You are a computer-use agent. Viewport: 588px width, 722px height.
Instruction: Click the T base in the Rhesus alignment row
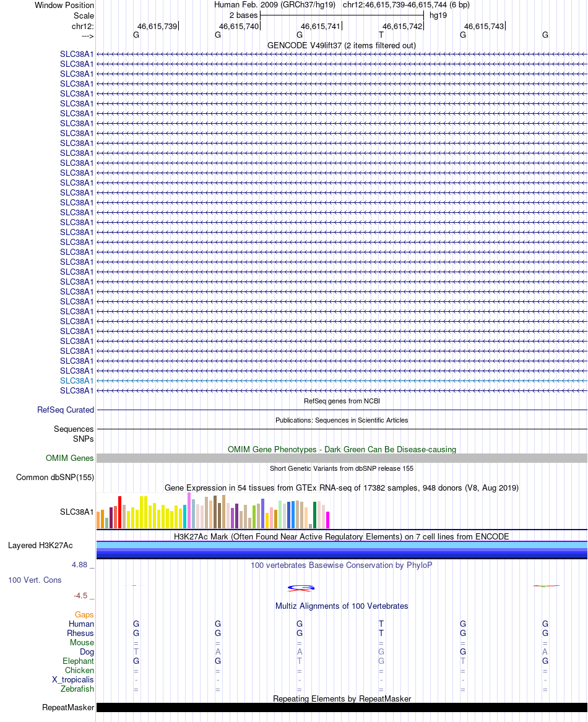coord(381,633)
